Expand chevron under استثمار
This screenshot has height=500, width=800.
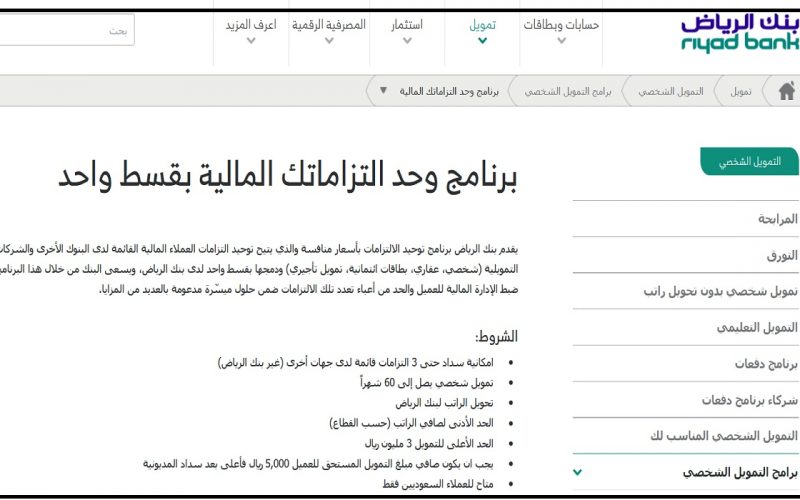point(407,41)
